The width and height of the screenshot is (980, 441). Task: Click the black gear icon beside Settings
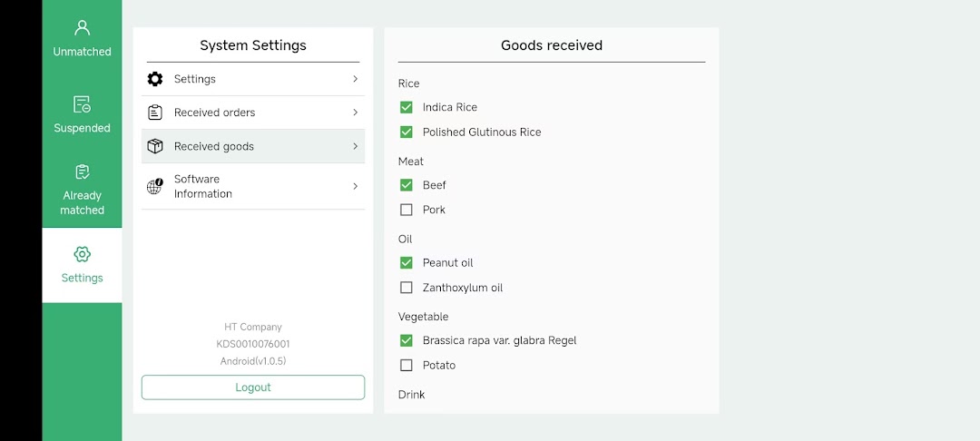(155, 79)
